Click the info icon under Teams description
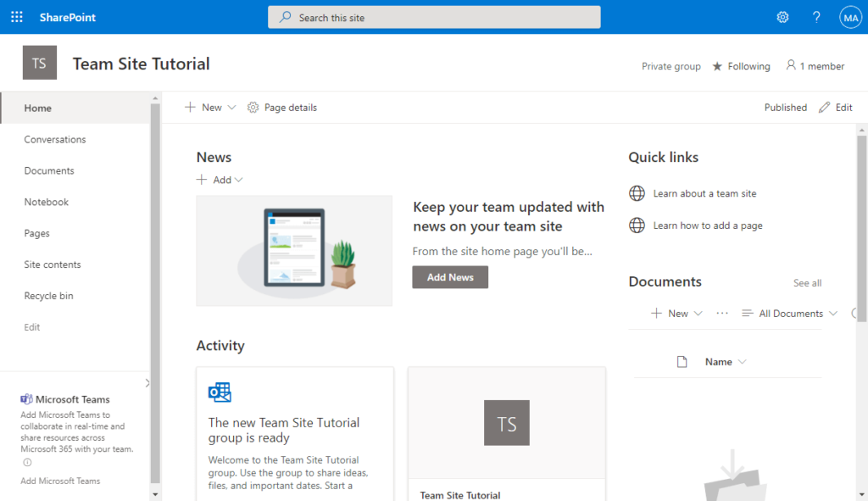The image size is (868, 501). 27,462
